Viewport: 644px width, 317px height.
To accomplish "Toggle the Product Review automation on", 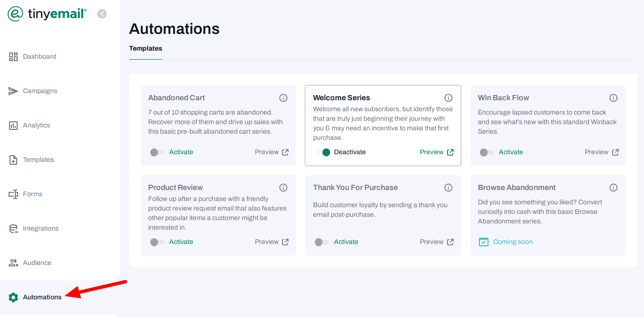I will click(156, 242).
